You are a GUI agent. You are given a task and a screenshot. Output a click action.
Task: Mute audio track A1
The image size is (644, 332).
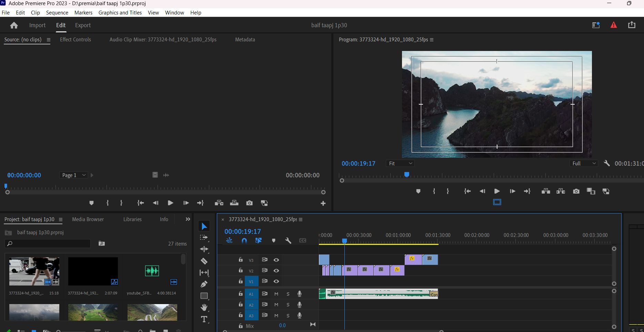pos(276,294)
